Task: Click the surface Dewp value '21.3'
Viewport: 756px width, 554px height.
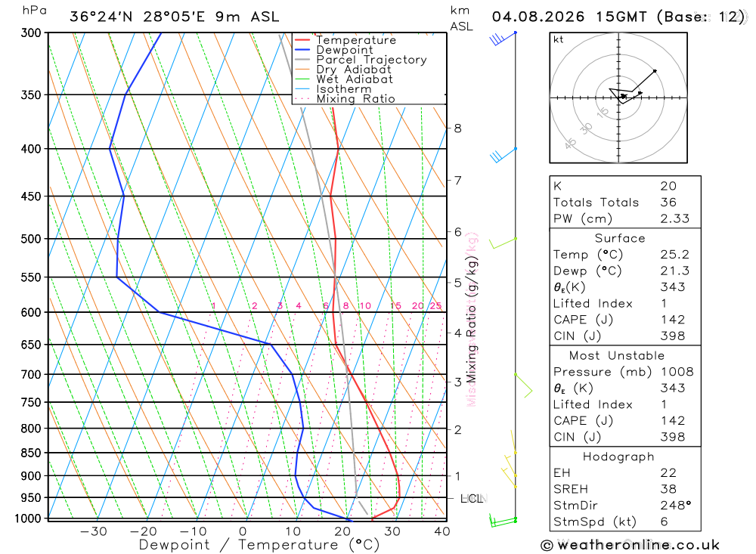Action: (675, 271)
